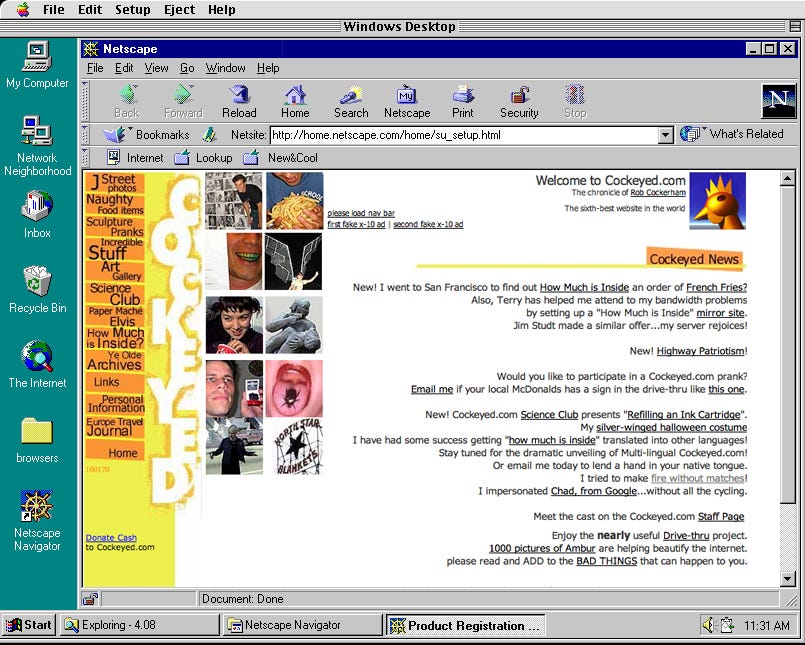Image resolution: width=805 pixels, height=645 pixels.
Task: Switch to Exploring - 4.08 taskbar button
Action: 140,625
